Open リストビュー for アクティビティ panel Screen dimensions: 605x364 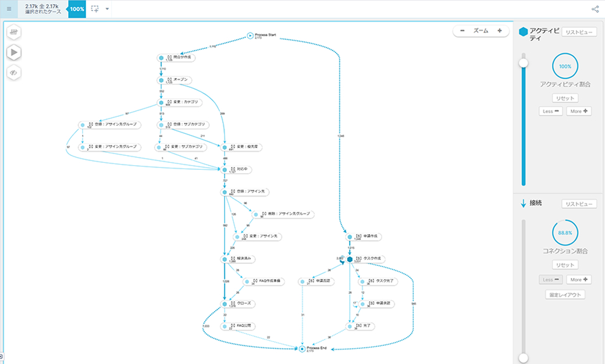tap(579, 32)
